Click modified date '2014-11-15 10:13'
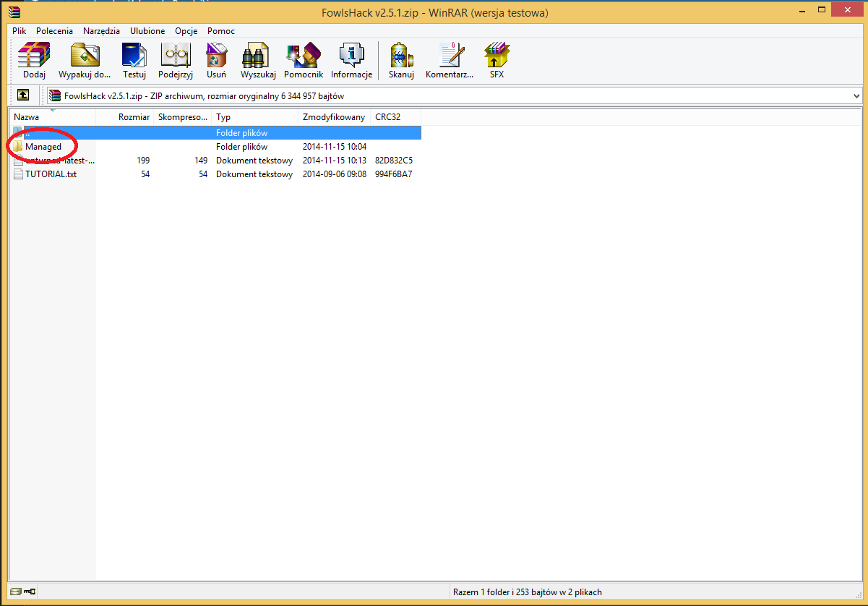 click(334, 161)
